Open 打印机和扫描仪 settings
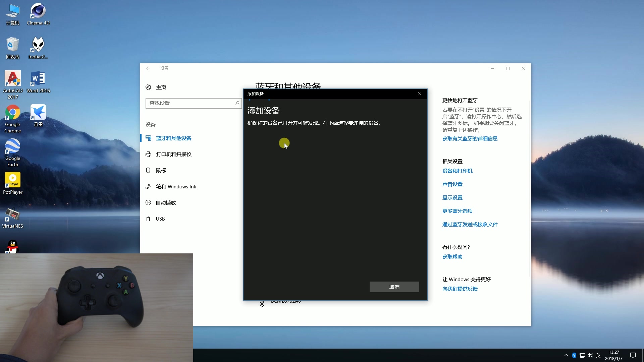This screenshot has height=362, width=644. pyautogui.click(x=173, y=154)
